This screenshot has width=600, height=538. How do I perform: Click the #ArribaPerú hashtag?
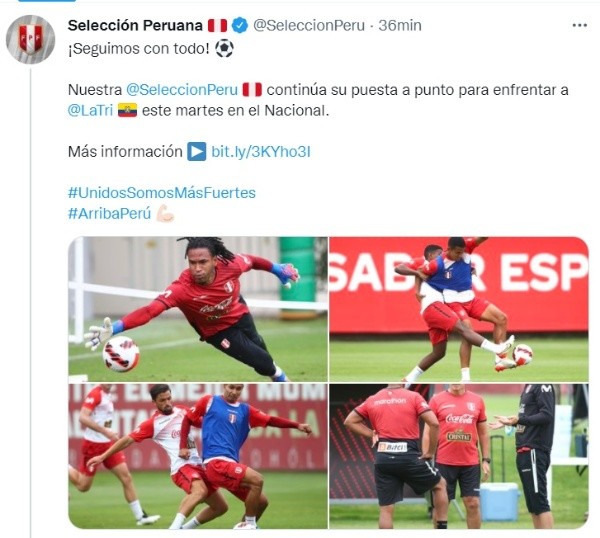tap(109, 213)
